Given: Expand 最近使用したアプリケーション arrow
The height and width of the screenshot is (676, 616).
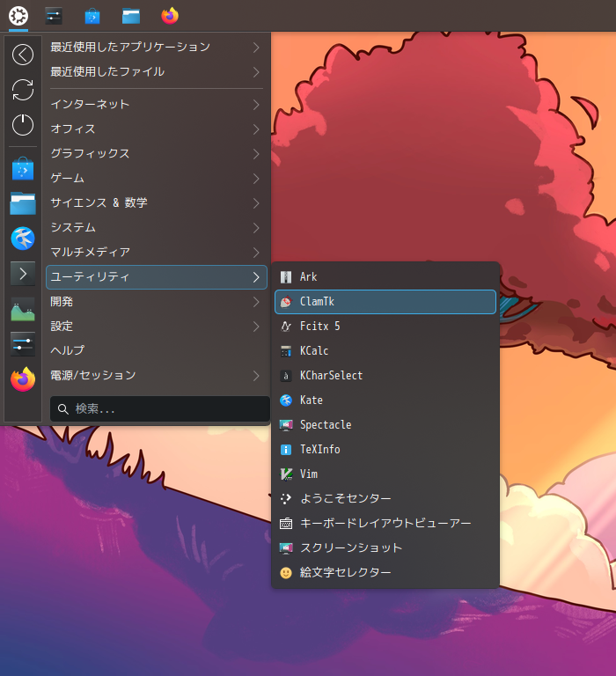Looking at the screenshot, I should [256, 47].
